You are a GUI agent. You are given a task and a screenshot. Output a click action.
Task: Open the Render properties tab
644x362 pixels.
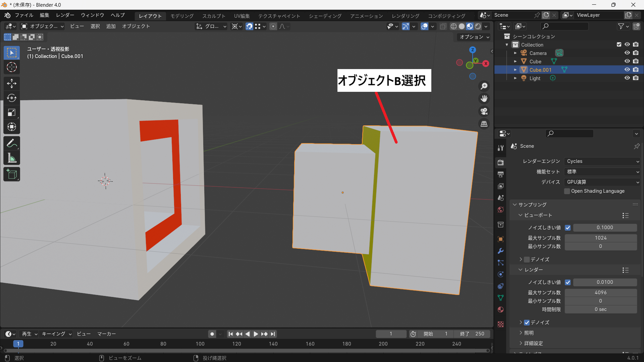(x=501, y=163)
